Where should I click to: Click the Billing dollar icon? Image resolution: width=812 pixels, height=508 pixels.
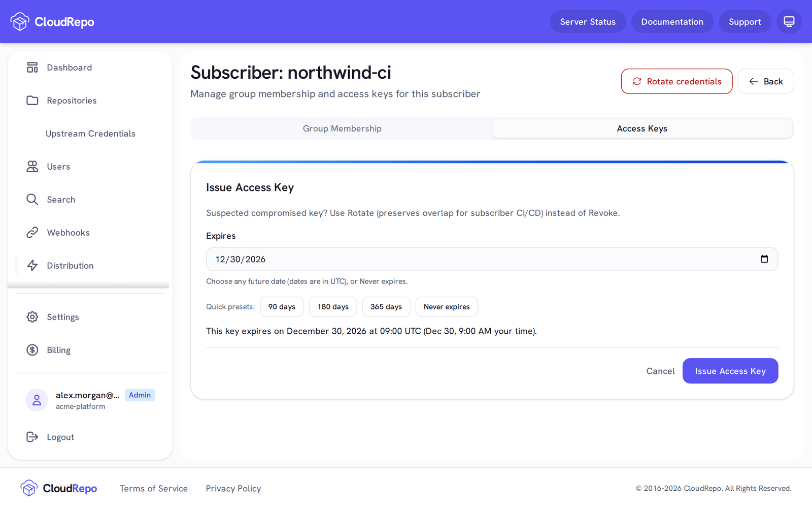coord(32,350)
